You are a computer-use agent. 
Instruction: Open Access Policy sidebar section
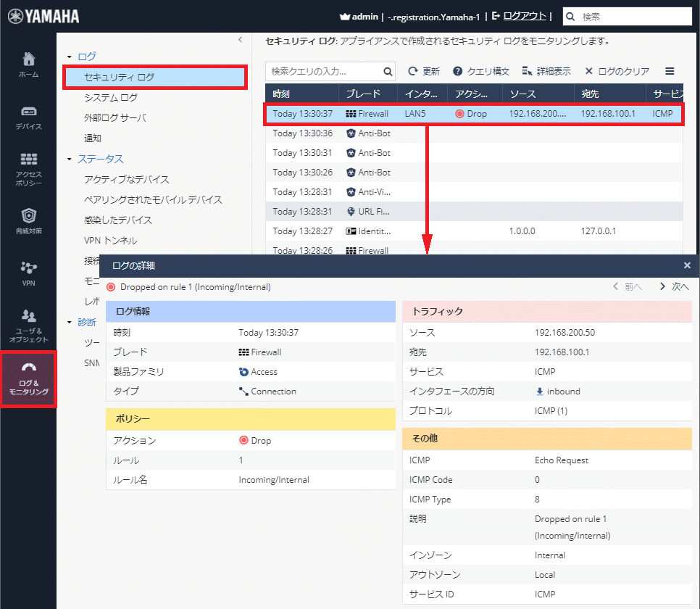pos(28,169)
